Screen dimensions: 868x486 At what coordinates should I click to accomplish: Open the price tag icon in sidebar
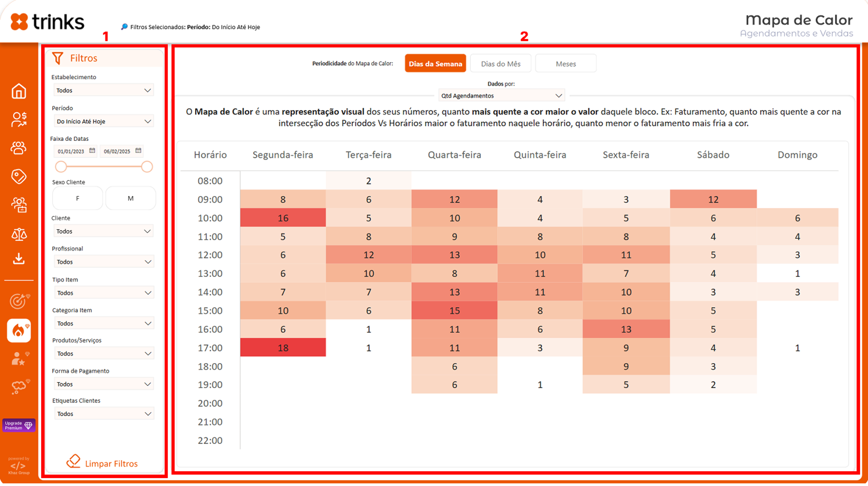click(x=19, y=176)
